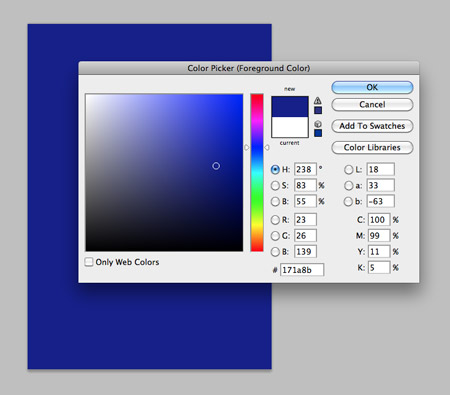Click the G field showing 26
Image resolution: width=450 pixels, height=395 pixels.
(x=305, y=236)
